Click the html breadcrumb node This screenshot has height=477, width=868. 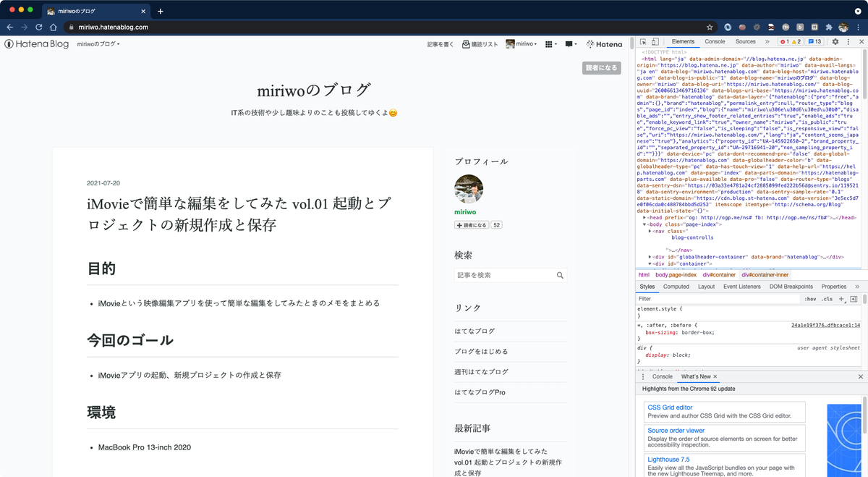pyautogui.click(x=643, y=275)
